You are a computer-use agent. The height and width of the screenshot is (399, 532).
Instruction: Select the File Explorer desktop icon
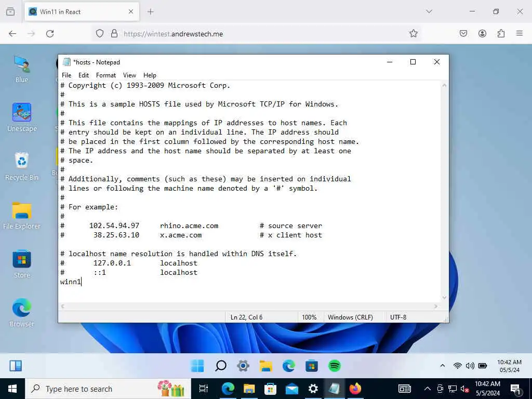[x=22, y=215]
